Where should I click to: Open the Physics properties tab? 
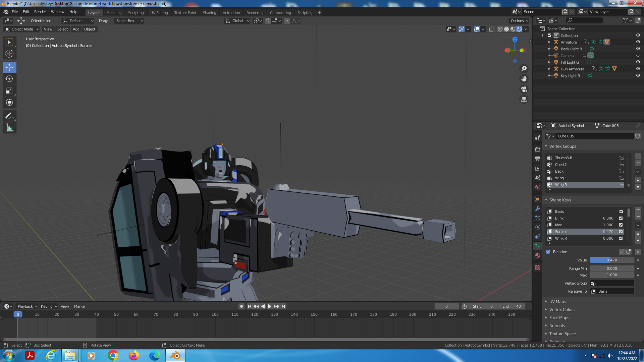click(538, 227)
